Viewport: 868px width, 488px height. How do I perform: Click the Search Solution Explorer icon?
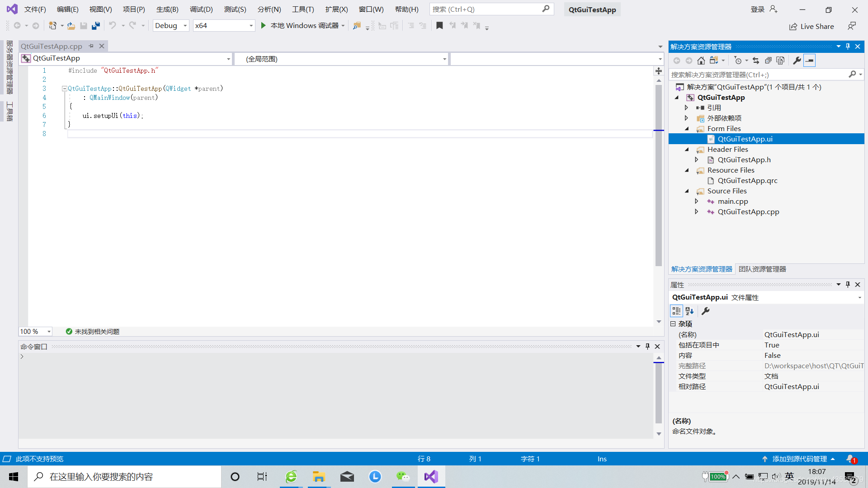[854, 75]
